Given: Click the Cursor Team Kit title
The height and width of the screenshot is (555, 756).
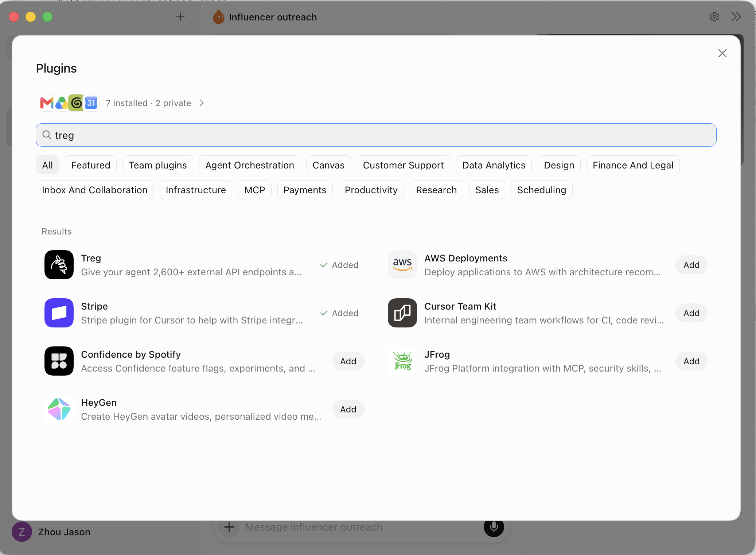Looking at the screenshot, I should pos(460,306).
